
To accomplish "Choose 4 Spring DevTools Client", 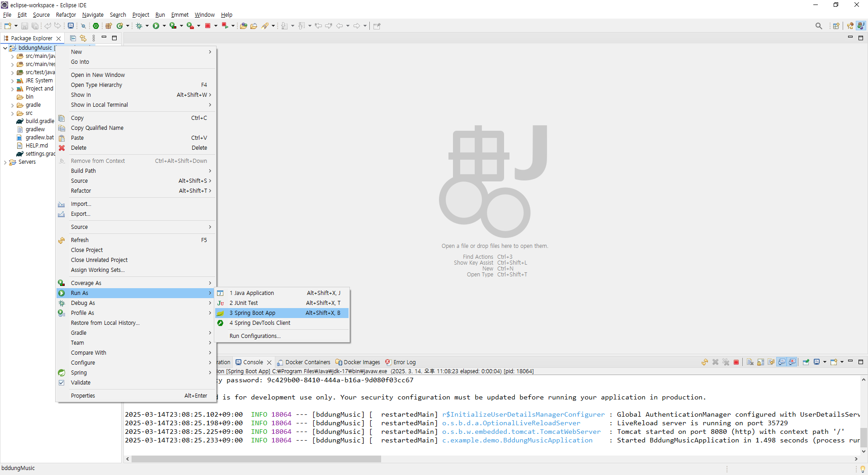I will pyautogui.click(x=282, y=323).
